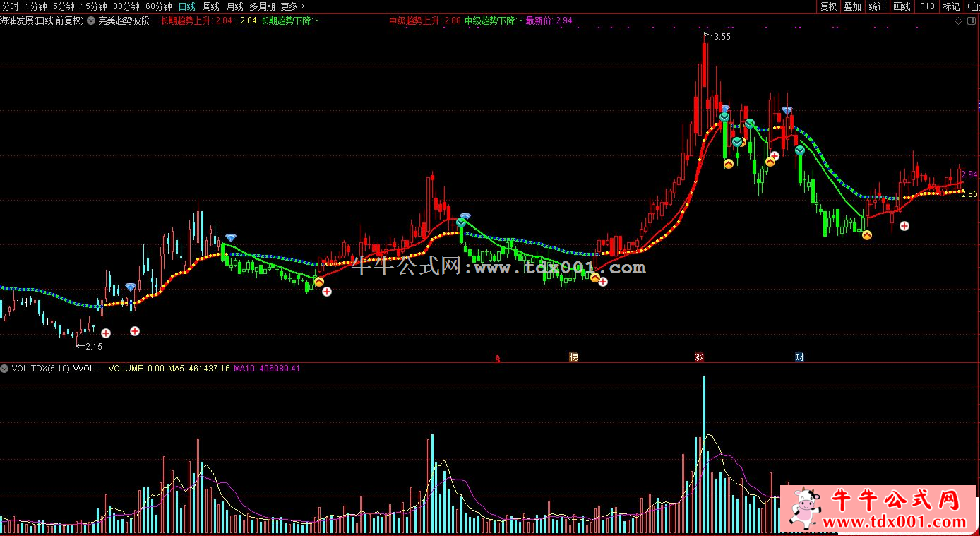This screenshot has width=980, height=536.
Task: Switch to the 月线 monthly chart
Action: (234, 6)
